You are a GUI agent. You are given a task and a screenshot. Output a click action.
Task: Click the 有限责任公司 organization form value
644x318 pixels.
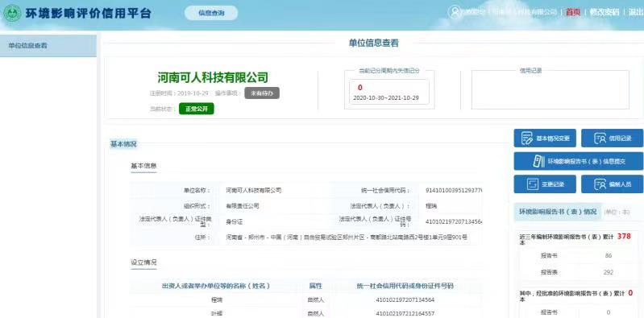pos(243,206)
